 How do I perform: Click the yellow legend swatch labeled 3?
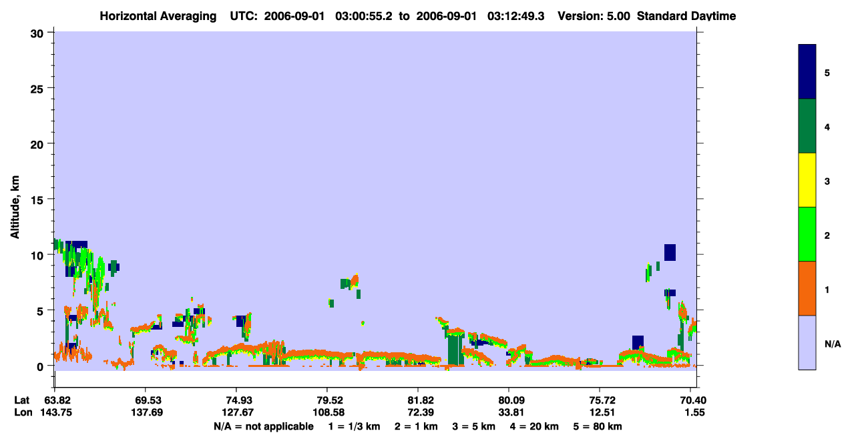[x=807, y=180]
